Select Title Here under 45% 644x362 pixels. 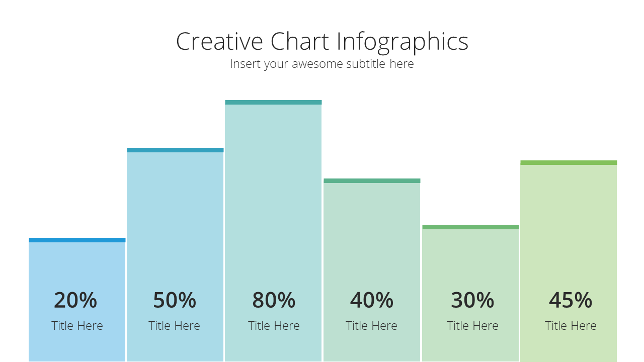[x=571, y=326]
